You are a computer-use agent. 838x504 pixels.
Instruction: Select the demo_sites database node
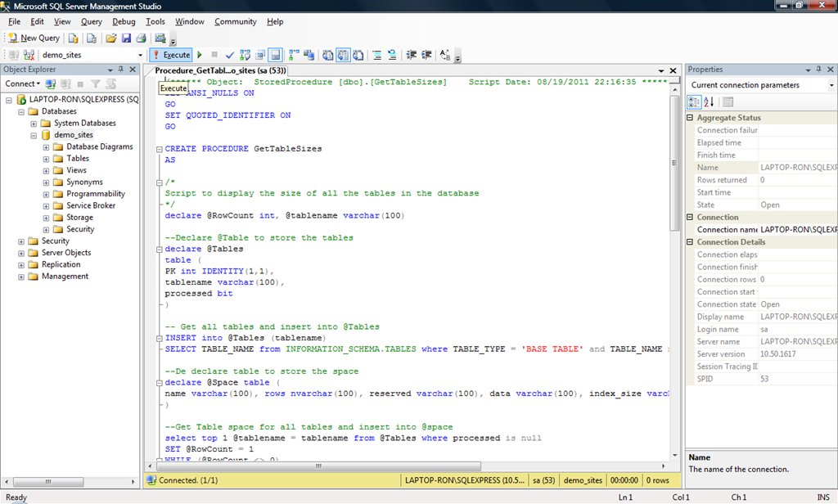73,135
